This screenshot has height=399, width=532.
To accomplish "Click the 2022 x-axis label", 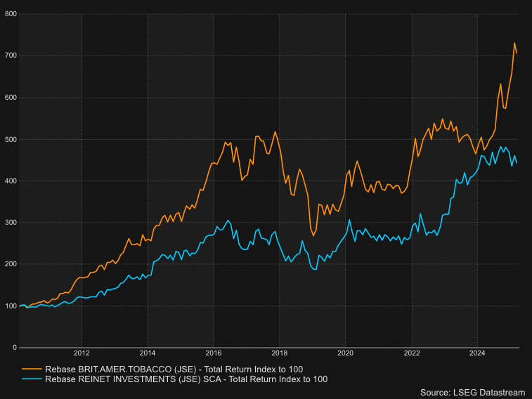I will 412,353.
